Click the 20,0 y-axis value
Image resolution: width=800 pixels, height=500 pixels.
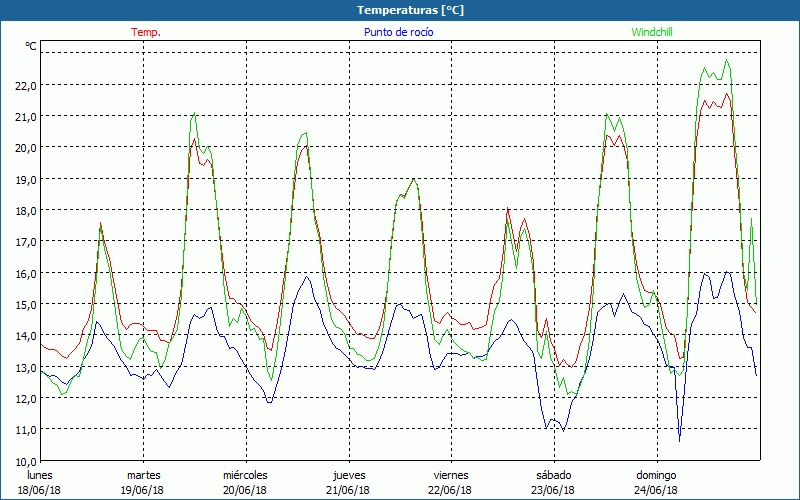(x=26, y=148)
